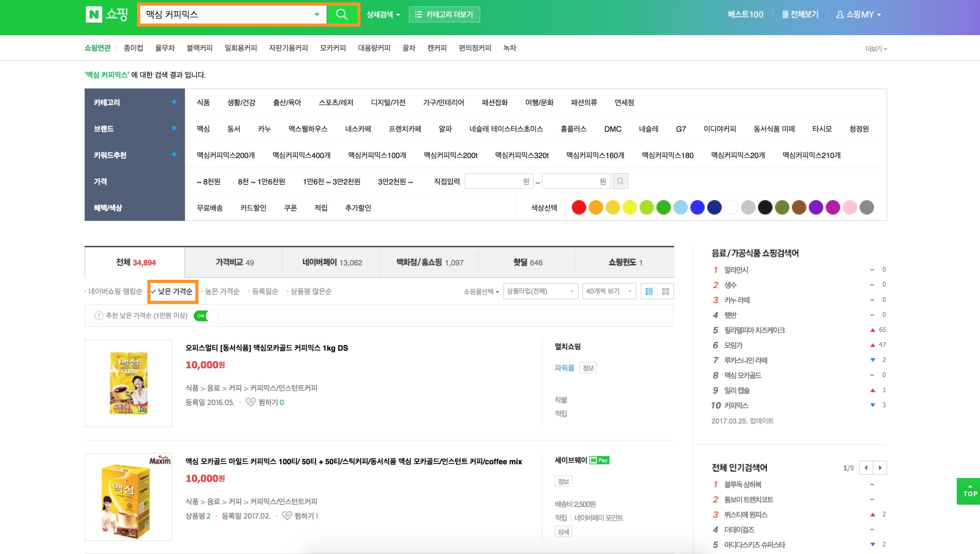Image resolution: width=980 pixels, height=554 pixels.
Task: Turn off recommended low price toggle
Action: (x=206, y=316)
